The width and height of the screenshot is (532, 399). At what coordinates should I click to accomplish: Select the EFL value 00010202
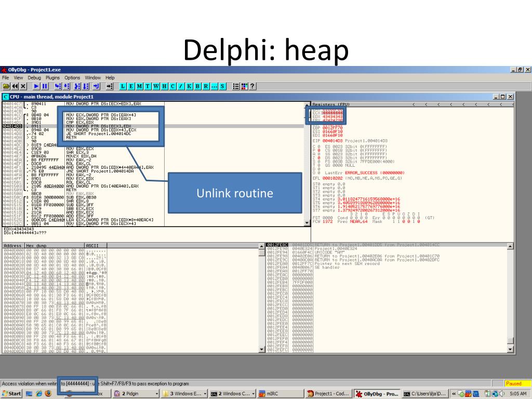coord(332,178)
